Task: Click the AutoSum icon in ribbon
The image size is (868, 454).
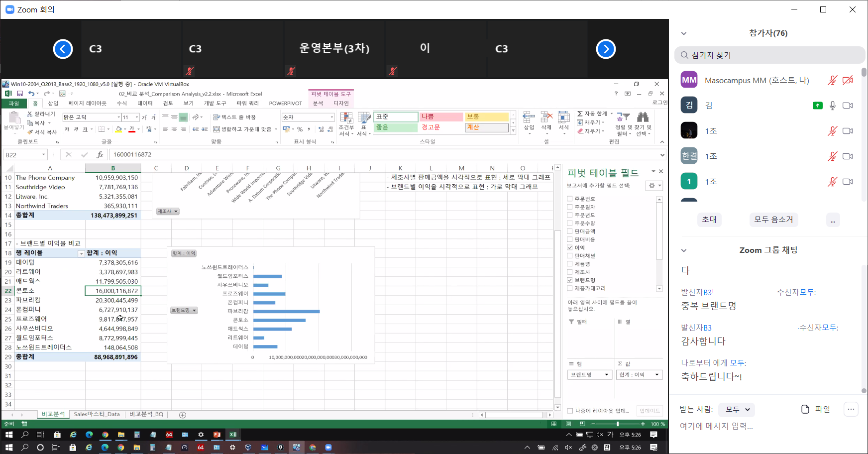Action: click(580, 114)
